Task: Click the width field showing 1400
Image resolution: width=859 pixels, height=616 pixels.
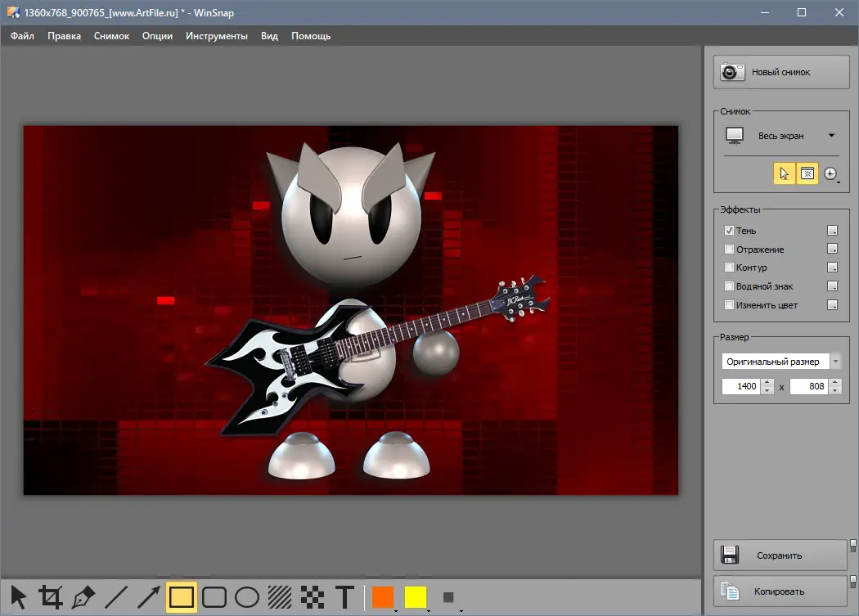Action: coord(741,386)
